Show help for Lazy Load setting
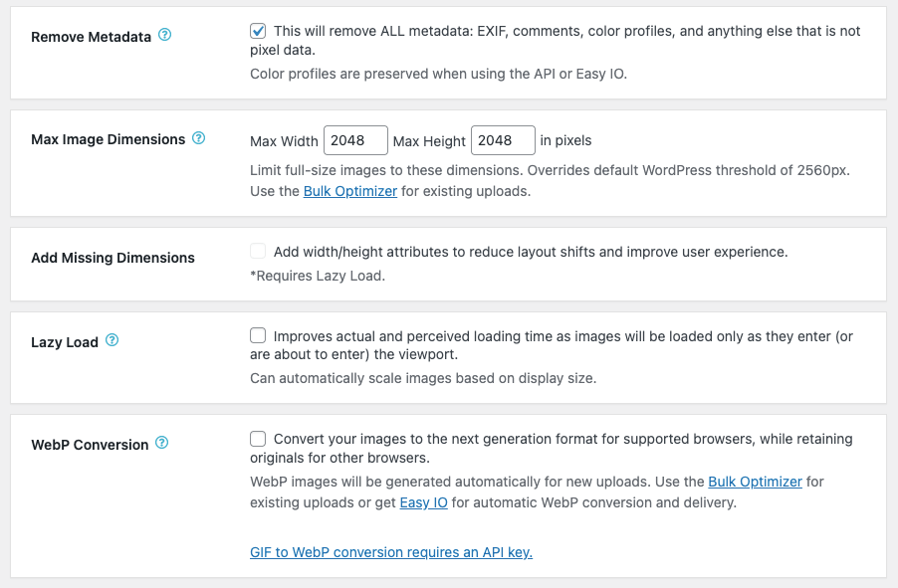 112,340
